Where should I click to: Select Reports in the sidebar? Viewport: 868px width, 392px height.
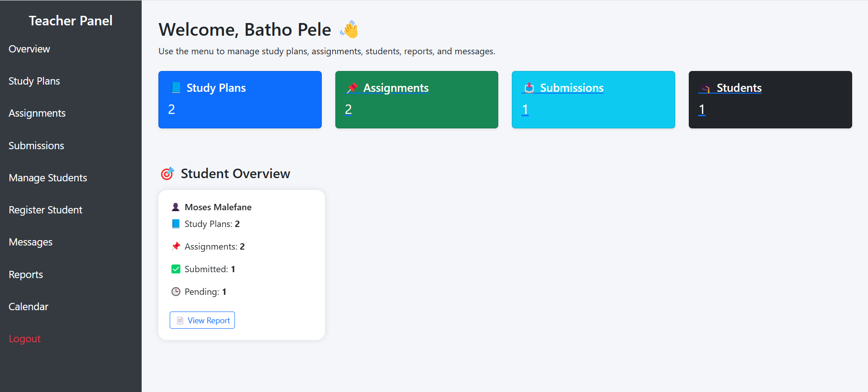(x=26, y=274)
